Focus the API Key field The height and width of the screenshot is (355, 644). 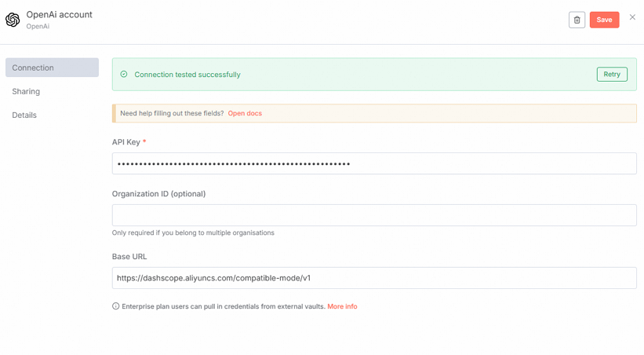[x=374, y=163]
